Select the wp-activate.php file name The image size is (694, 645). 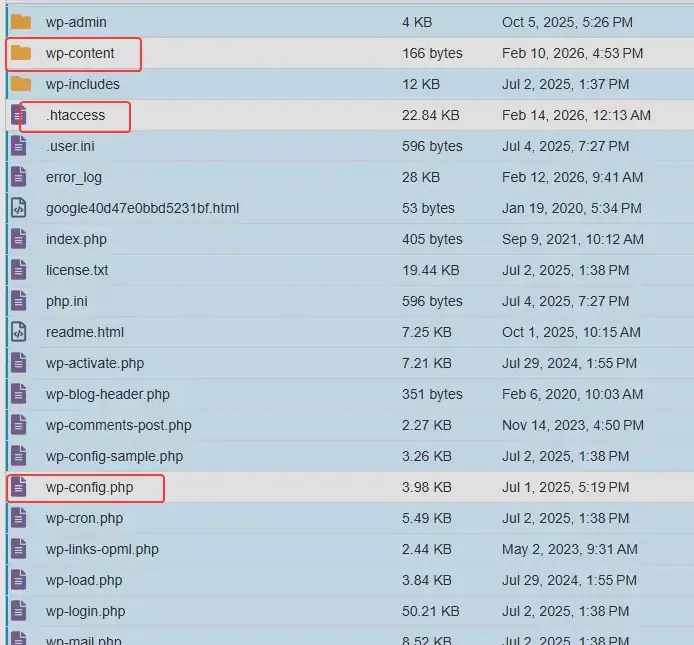95,363
